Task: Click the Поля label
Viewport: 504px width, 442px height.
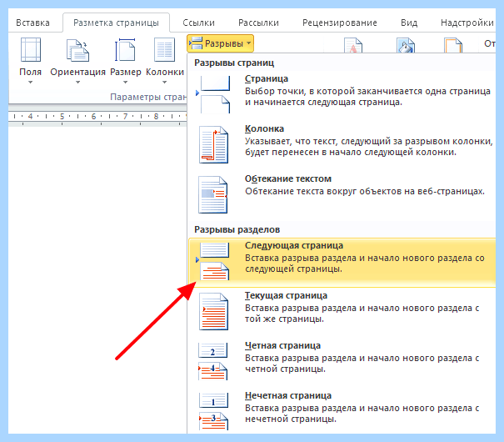Action: (x=30, y=72)
